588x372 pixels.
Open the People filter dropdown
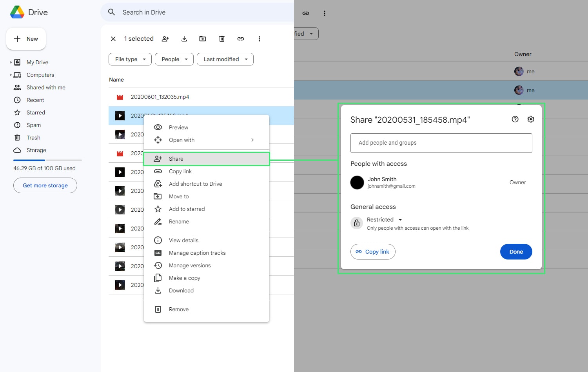174,59
